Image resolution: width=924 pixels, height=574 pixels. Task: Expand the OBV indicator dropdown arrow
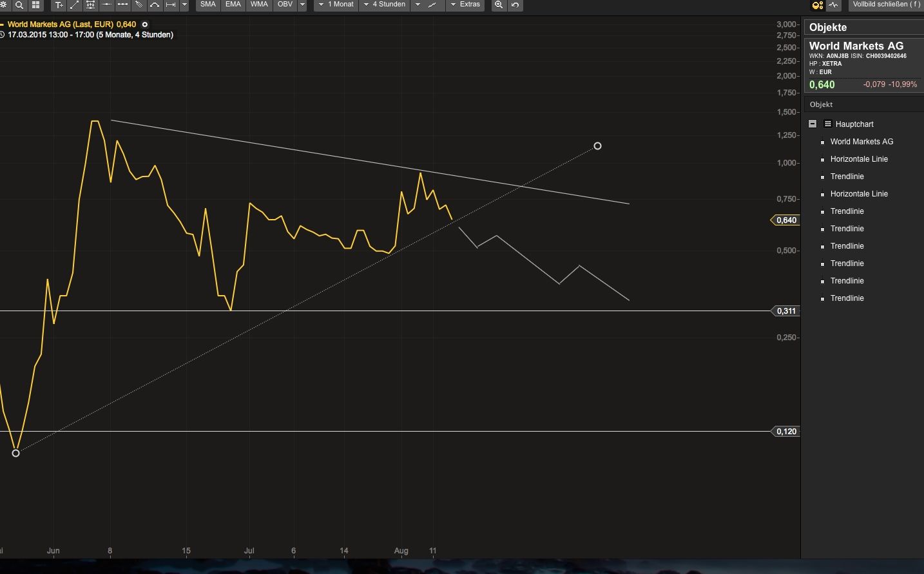tap(302, 5)
